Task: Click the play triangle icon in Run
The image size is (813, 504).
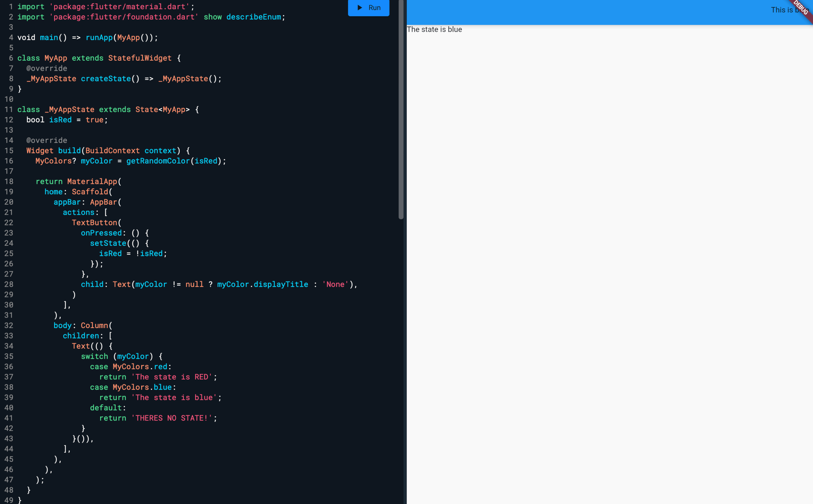Action: 360,8
